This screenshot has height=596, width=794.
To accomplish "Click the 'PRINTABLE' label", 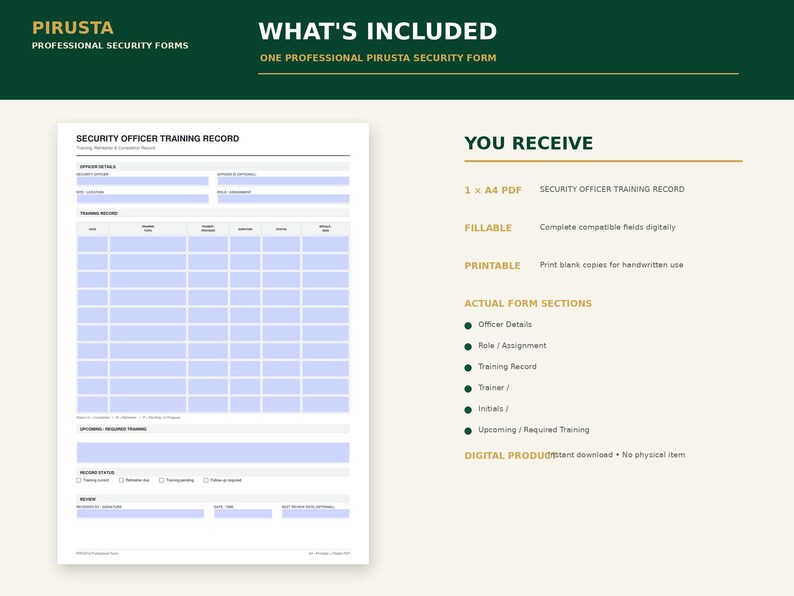I will [x=492, y=266].
